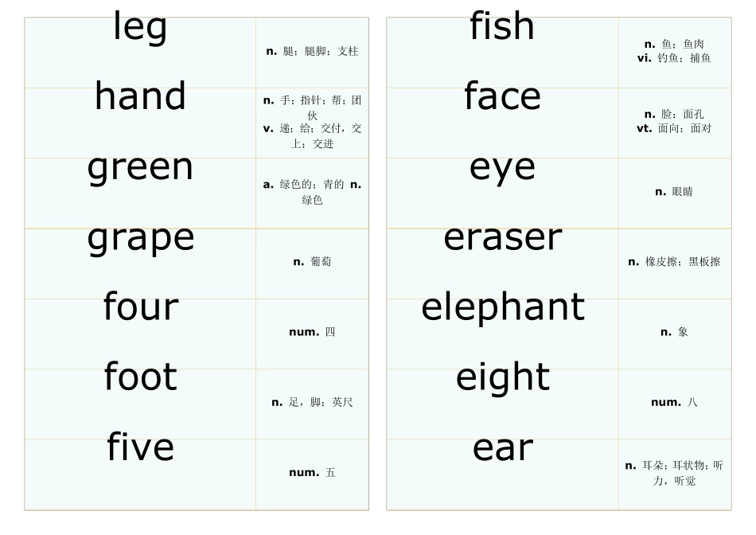Select the word "ear"

coord(502,448)
